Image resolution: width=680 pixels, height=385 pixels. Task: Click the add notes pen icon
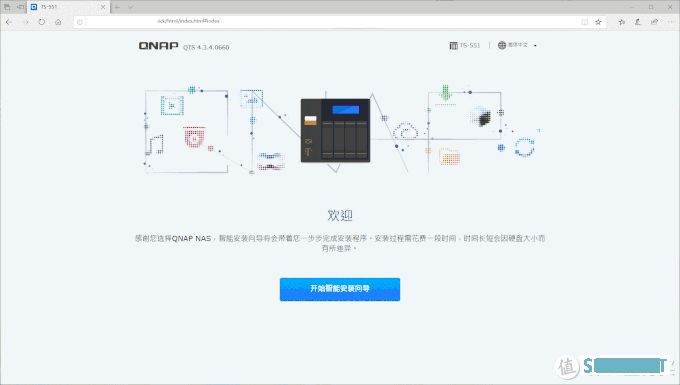tap(638, 22)
